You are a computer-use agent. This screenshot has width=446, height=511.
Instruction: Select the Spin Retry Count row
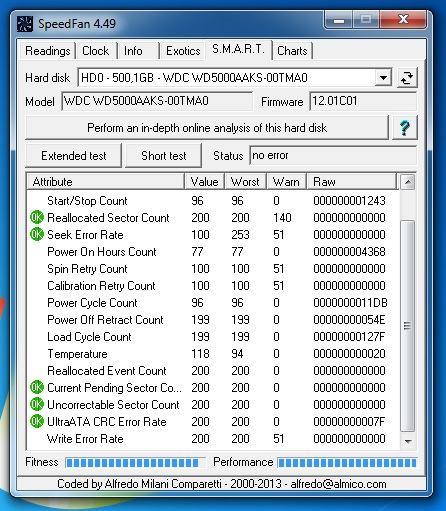coord(212,269)
